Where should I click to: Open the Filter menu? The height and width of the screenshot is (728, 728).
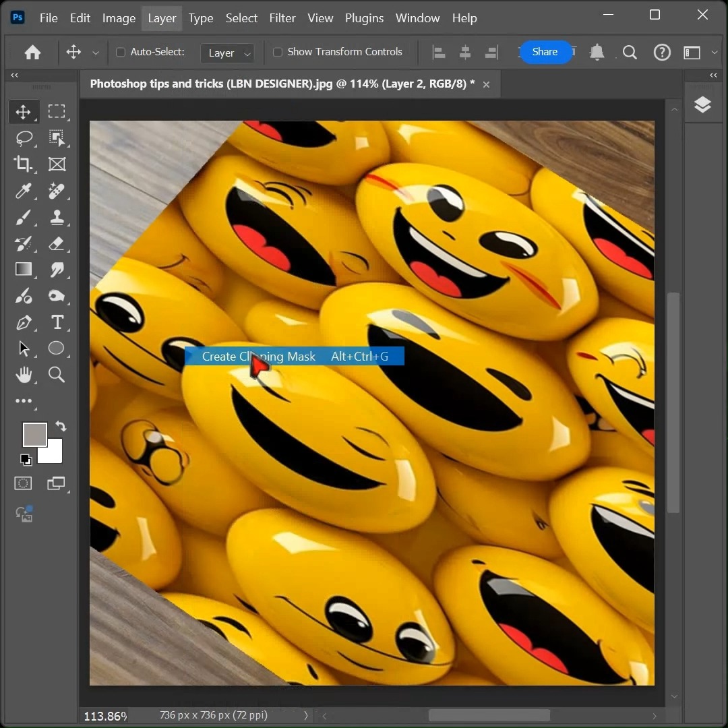tap(282, 18)
